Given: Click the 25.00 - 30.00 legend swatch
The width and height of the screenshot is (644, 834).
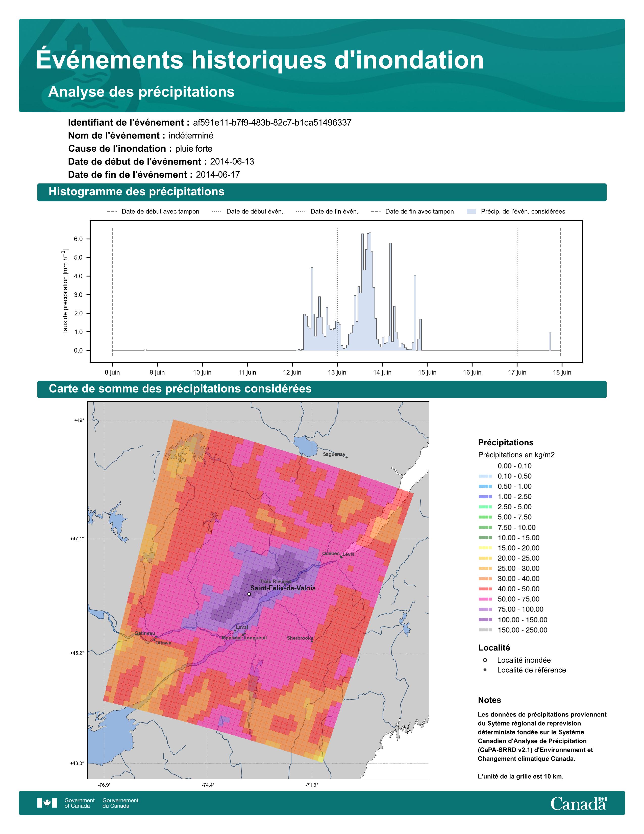Looking at the screenshot, I should (x=485, y=569).
